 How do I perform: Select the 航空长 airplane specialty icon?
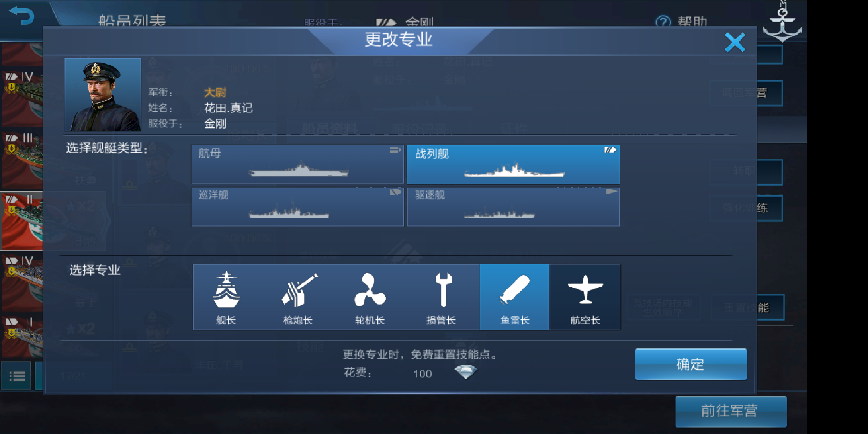click(585, 297)
